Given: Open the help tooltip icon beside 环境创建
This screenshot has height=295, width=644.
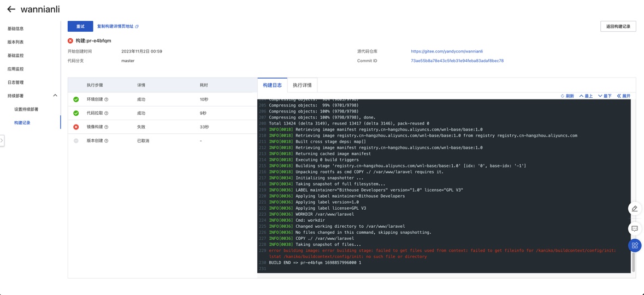Looking at the screenshot, I should pyautogui.click(x=107, y=99).
